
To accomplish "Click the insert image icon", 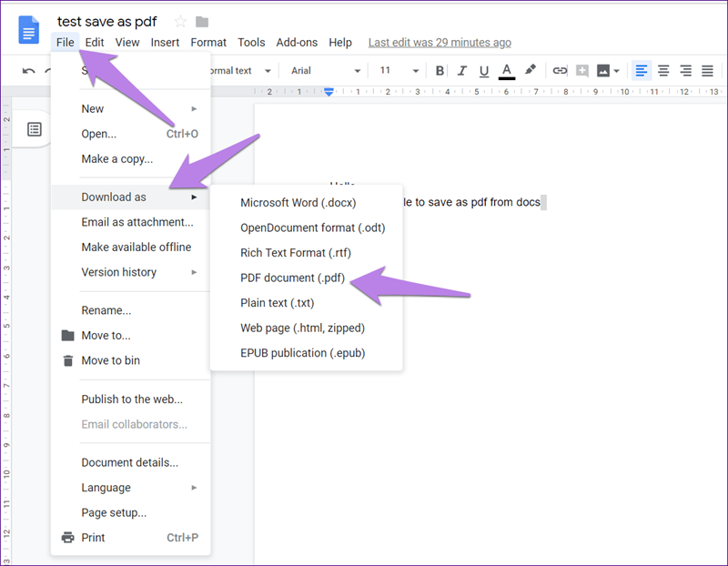I will 602,71.
